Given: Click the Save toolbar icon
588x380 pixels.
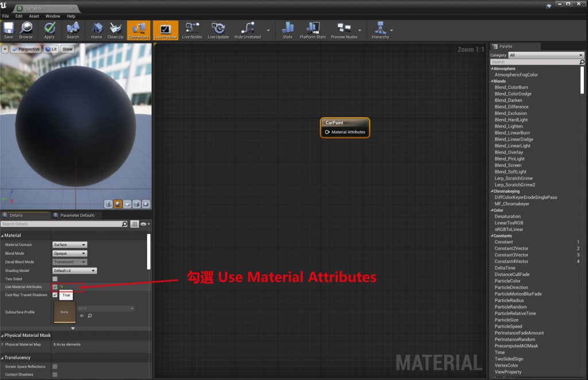Looking at the screenshot, I should [x=8, y=30].
